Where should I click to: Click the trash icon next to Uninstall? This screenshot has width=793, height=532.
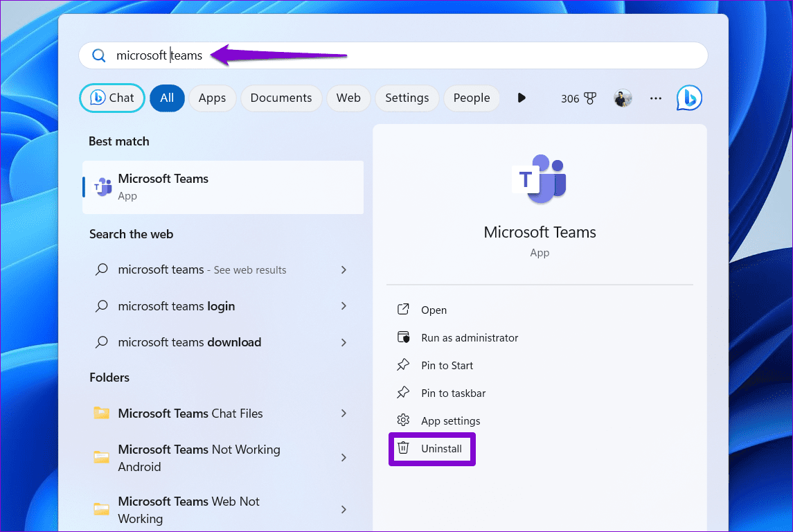404,448
